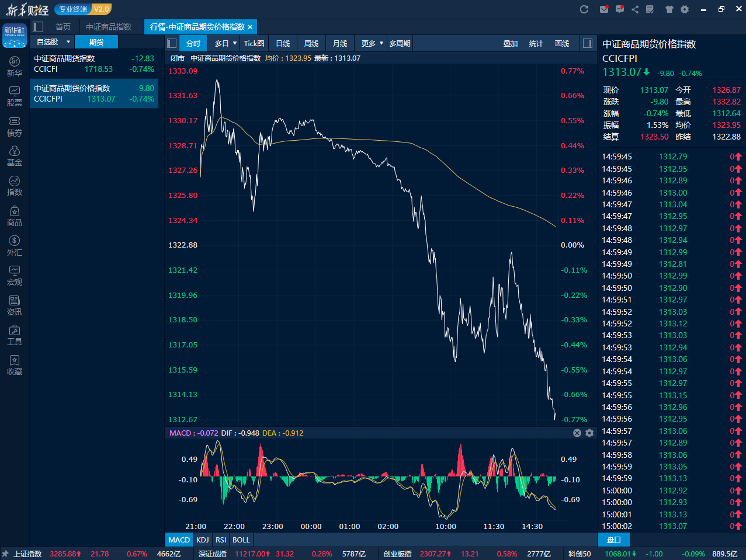This screenshot has height=560, width=746.
Task: Click the 画线 draw line button
Action: 562,43
